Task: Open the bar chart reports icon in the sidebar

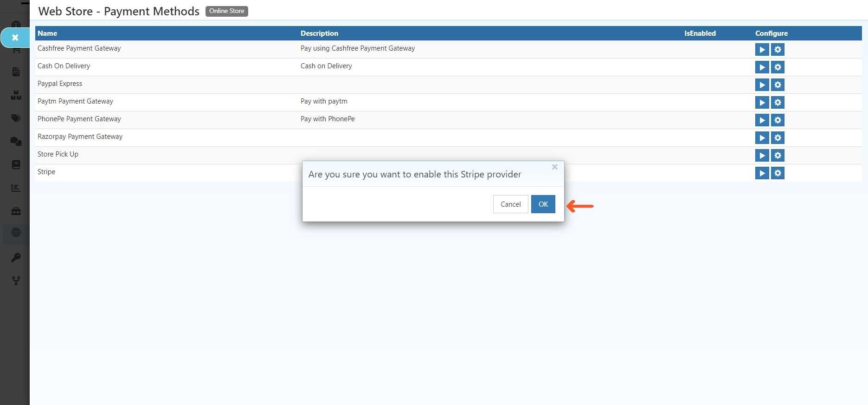Action: tap(16, 188)
